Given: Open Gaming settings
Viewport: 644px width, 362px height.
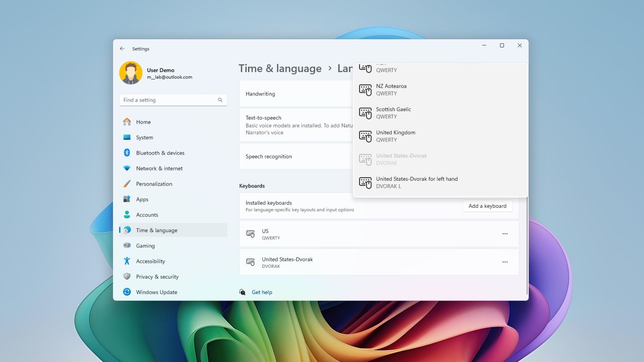Looking at the screenshot, I should [x=173, y=246].
